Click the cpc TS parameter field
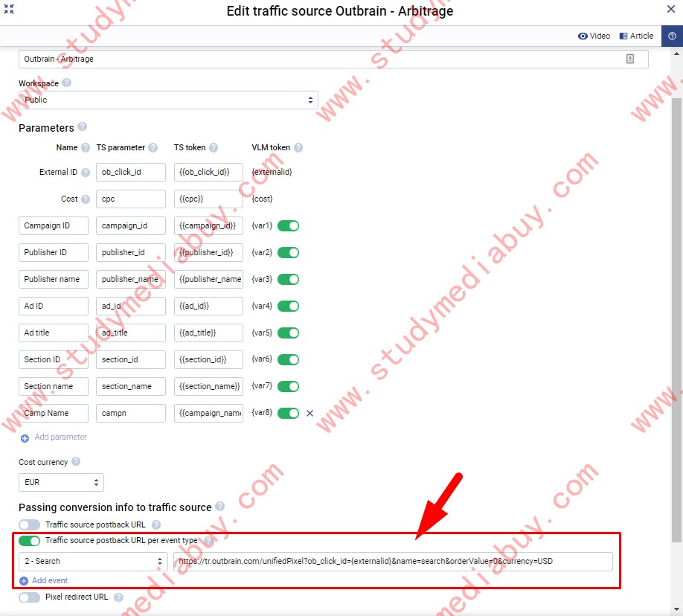Viewport: 683px width, 616px height. tap(131, 199)
